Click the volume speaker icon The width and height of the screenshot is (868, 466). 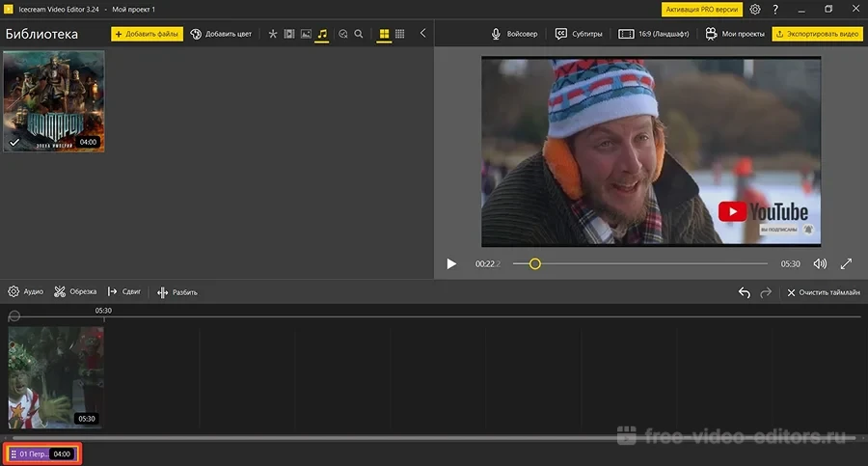coord(820,263)
